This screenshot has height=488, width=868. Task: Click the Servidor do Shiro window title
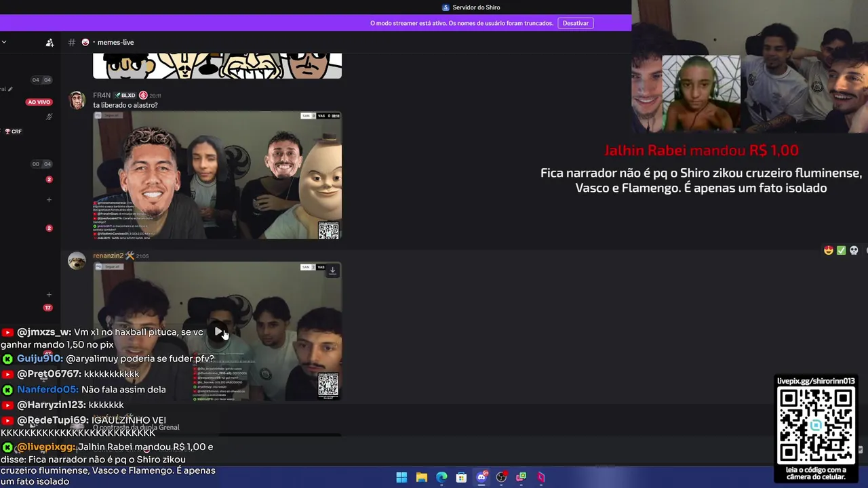point(476,7)
